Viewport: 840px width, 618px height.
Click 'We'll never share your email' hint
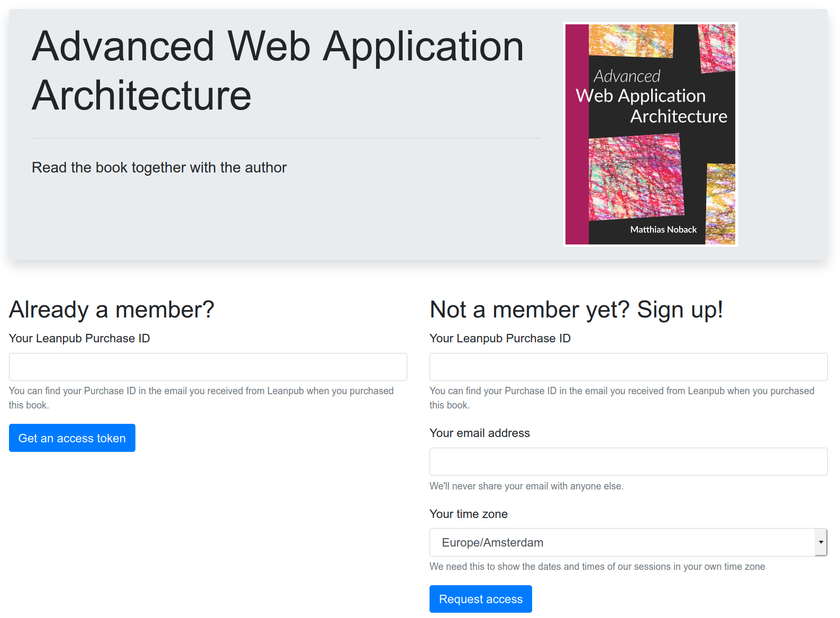click(526, 486)
